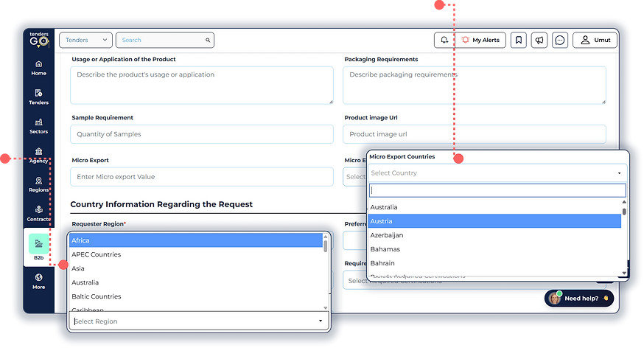
Task: Open the Regions sidebar section
Action: coord(38,185)
